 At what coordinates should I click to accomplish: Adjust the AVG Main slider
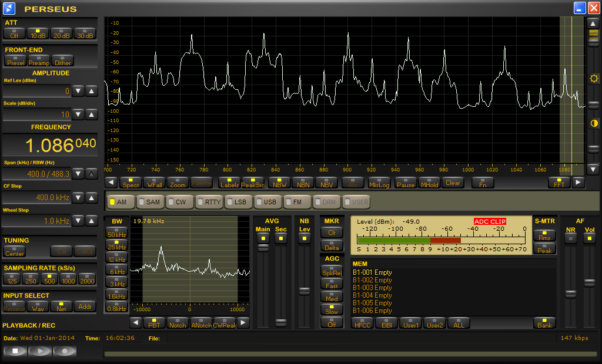click(x=263, y=248)
